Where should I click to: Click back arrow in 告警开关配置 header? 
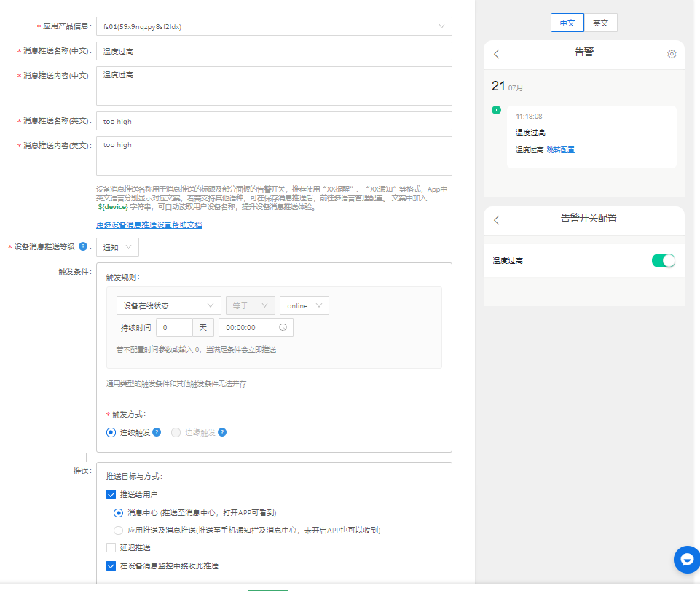[x=497, y=220]
